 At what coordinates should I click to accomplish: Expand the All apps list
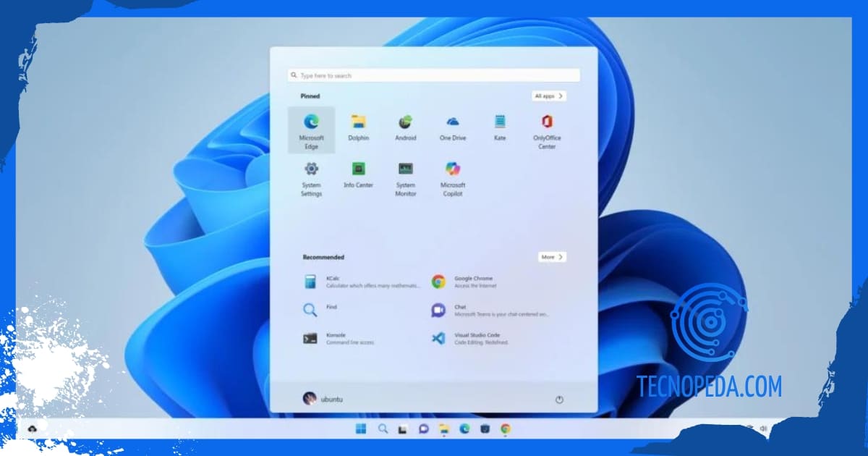(x=550, y=96)
